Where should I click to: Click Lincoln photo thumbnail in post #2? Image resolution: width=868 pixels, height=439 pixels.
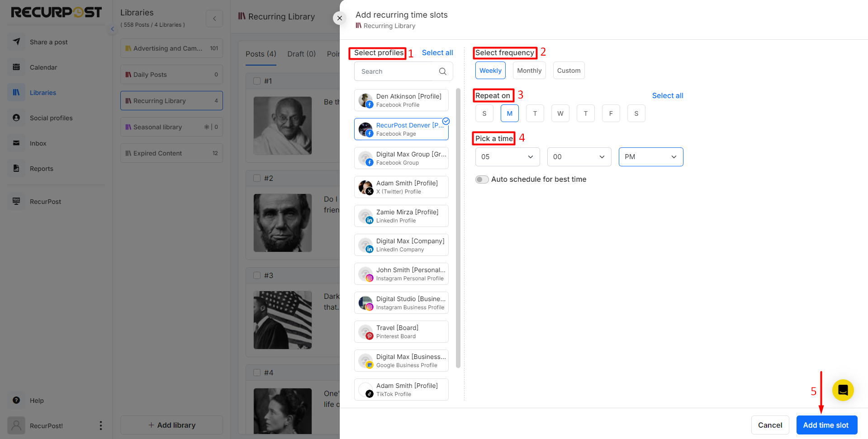point(283,223)
